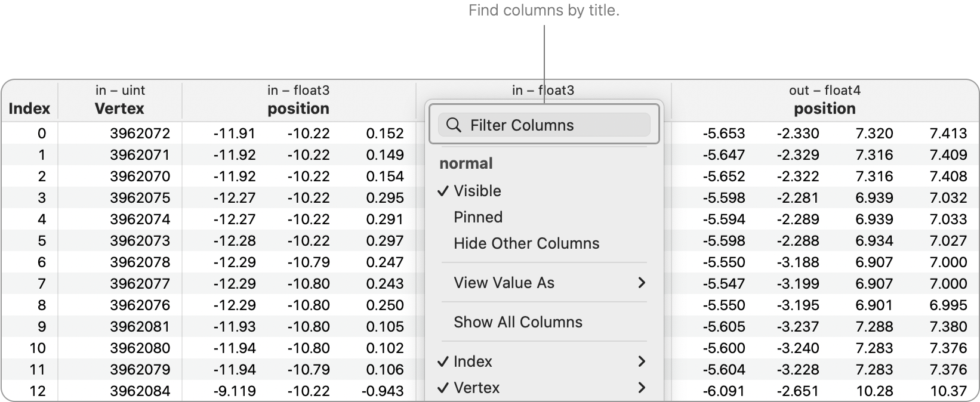
Task: Enable Pinned for the normal column
Action: [478, 217]
